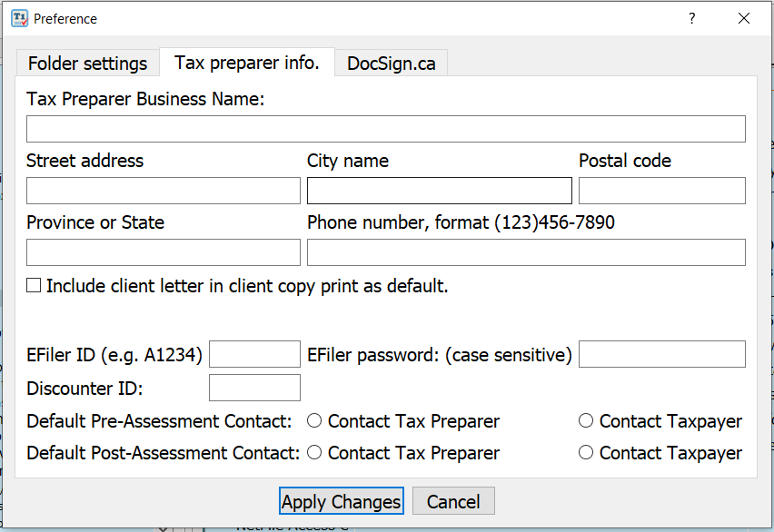774x532 pixels.
Task: Click the help question mark button
Action: (x=691, y=18)
